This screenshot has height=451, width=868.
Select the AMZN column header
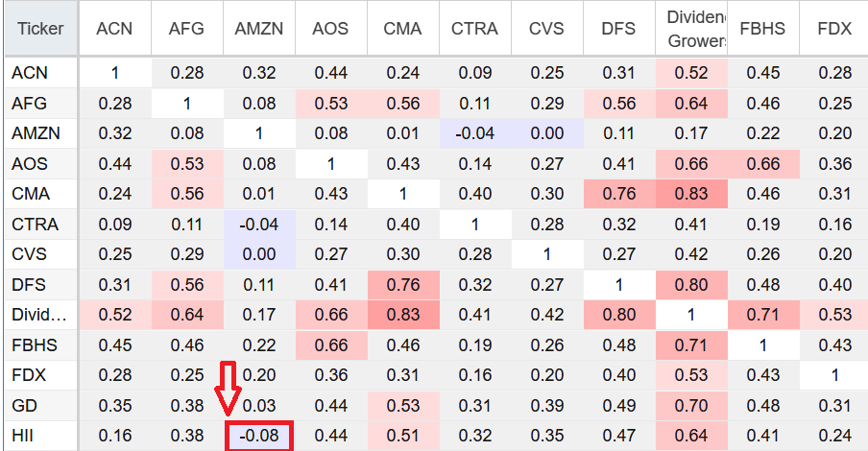(x=258, y=29)
